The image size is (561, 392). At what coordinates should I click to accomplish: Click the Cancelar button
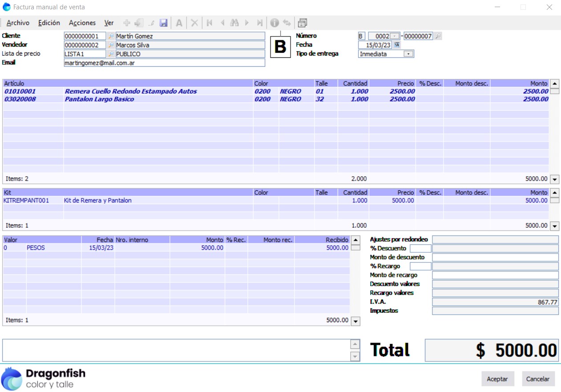coord(538,379)
